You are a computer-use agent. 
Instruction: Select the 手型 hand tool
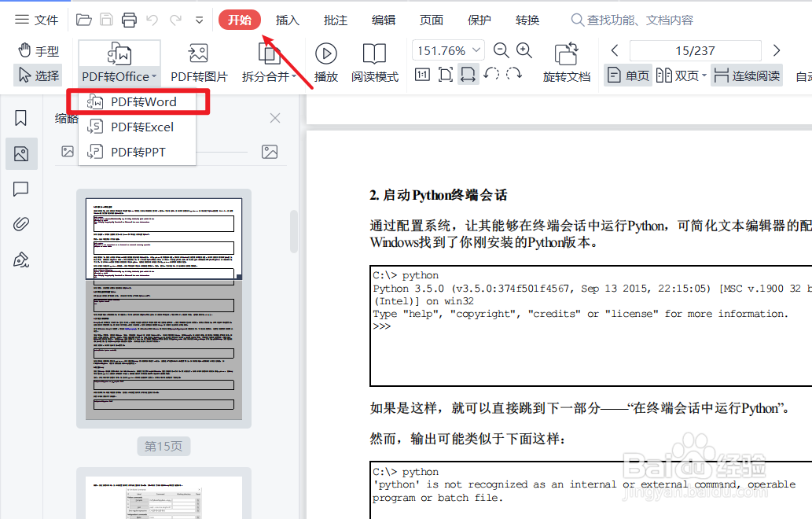click(39, 51)
